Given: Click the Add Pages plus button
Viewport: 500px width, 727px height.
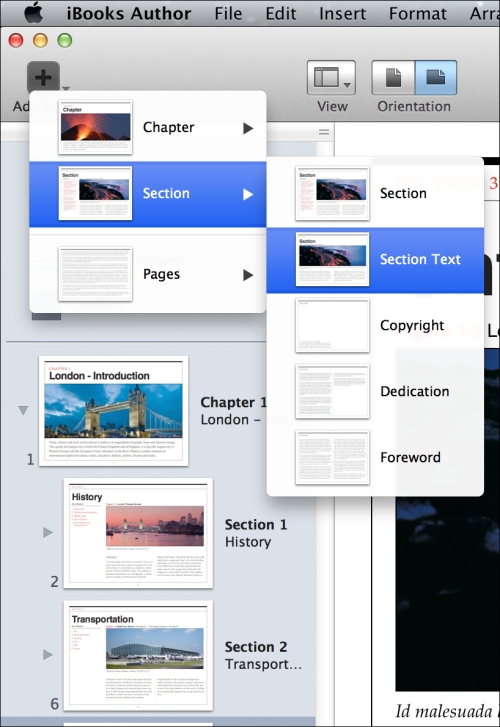Looking at the screenshot, I should click(43, 77).
